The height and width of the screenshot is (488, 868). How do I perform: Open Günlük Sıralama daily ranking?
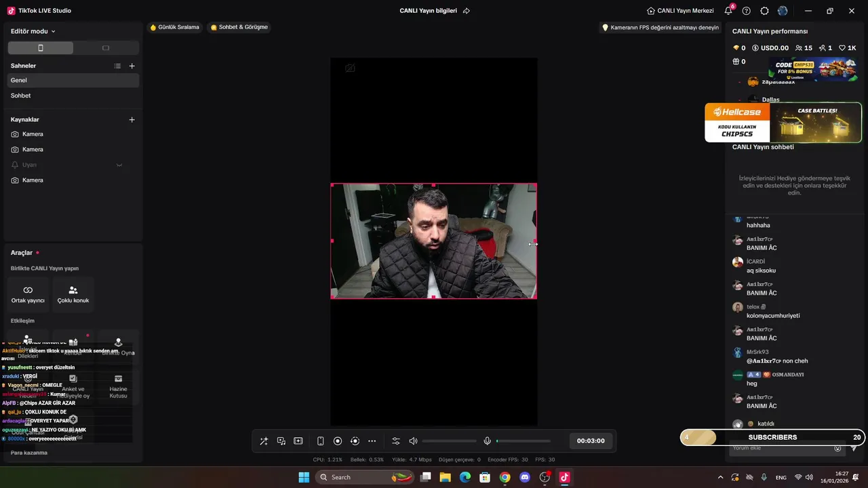[175, 27]
